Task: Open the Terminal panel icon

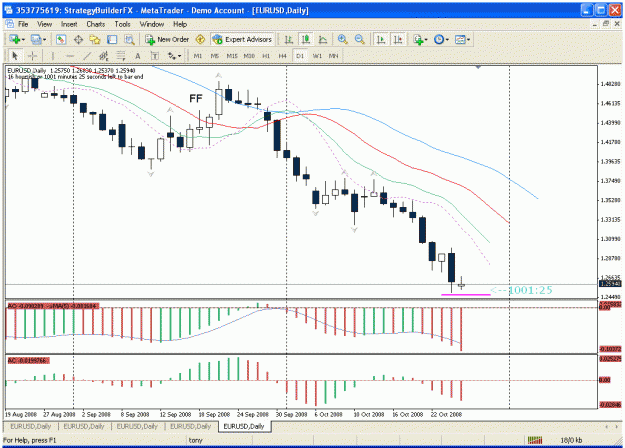Action: (112, 39)
